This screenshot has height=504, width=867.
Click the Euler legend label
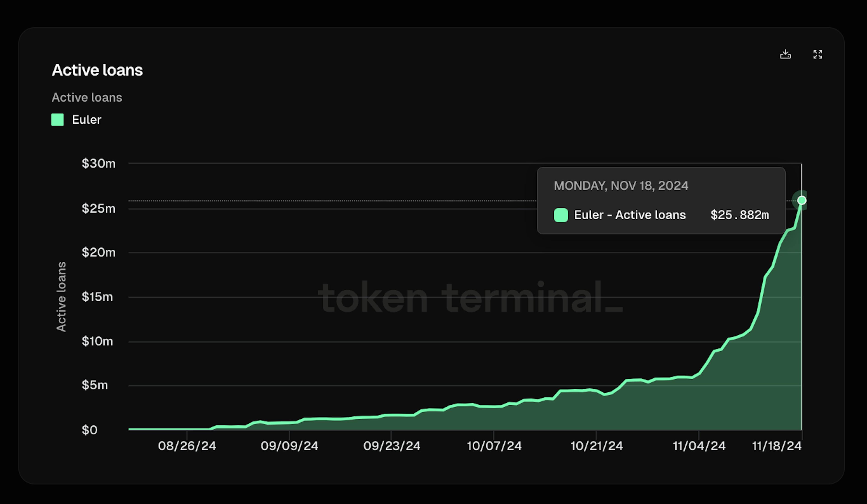[86, 120]
